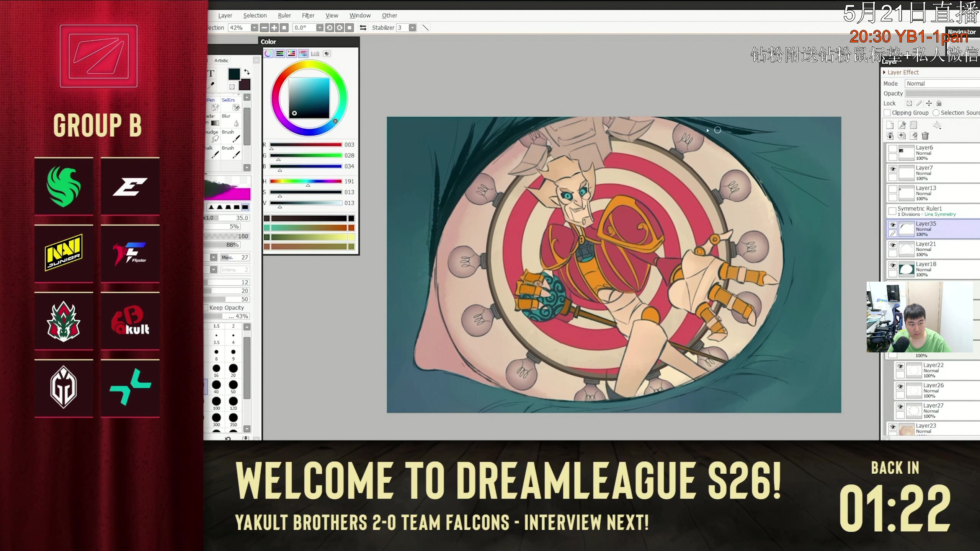
Task: Open the zoom percentage dropdown
Action: coord(254,28)
